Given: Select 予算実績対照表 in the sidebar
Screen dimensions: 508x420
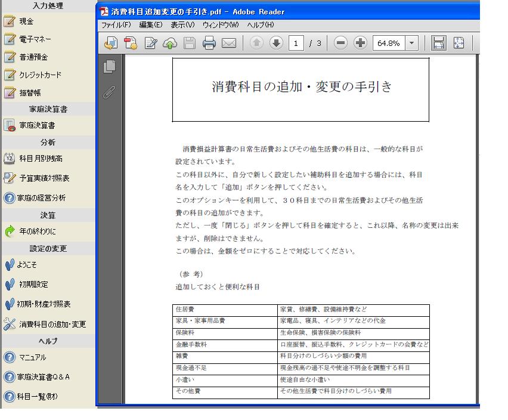Looking at the screenshot, I should coord(44,178).
